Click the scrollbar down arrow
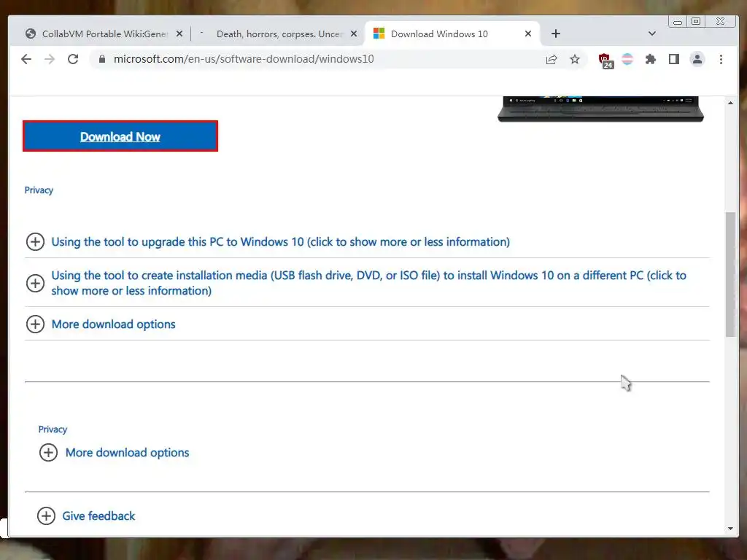 pos(730,529)
